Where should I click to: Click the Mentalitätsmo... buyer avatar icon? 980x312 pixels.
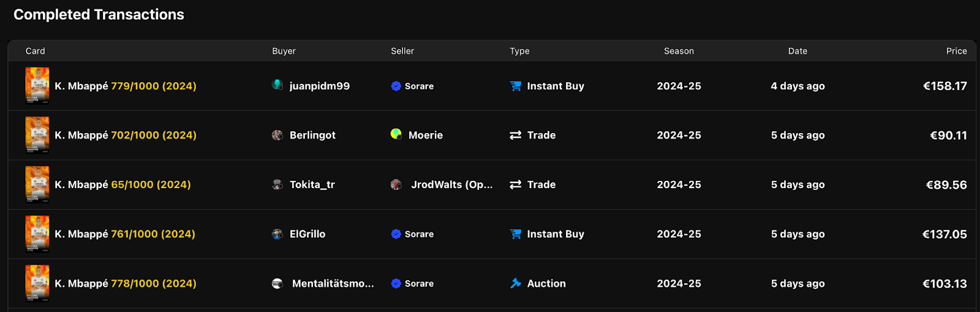pos(277,283)
